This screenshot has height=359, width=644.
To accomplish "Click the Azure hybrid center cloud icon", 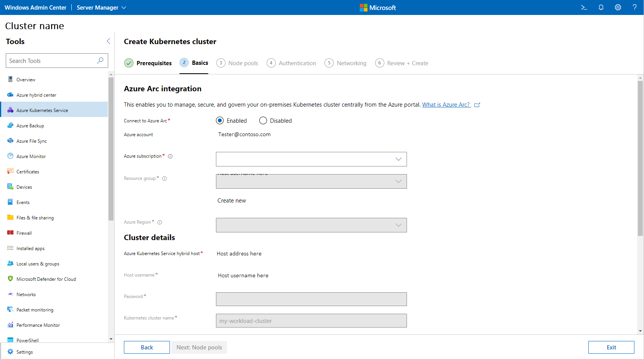I will coord(10,95).
